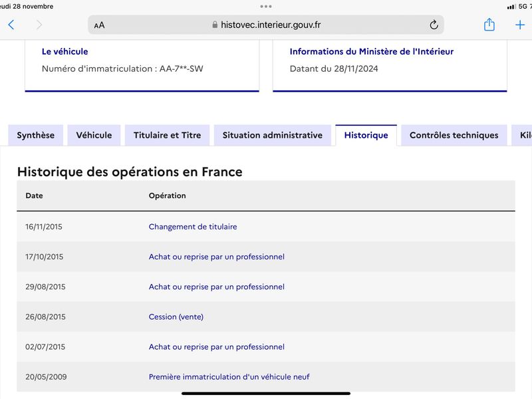Tap the Safari back arrow
Image resolution: width=532 pixels, height=399 pixels.
pos(11,25)
